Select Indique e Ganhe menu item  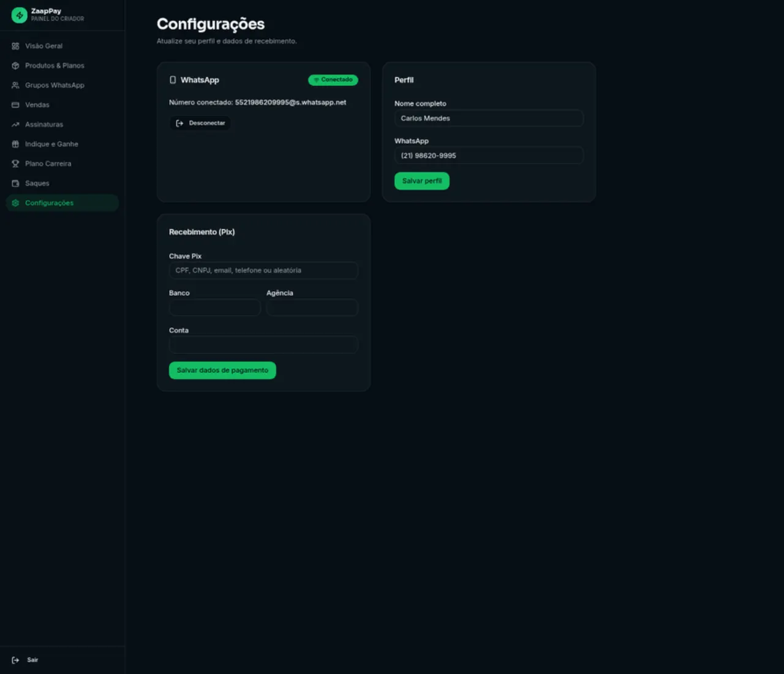(x=62, y=144)
